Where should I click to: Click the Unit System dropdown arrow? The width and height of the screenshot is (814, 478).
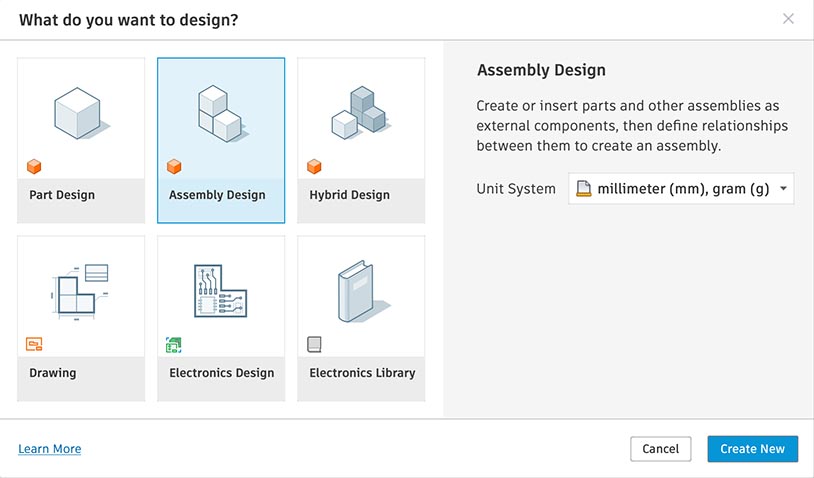[x=783, y=188]
